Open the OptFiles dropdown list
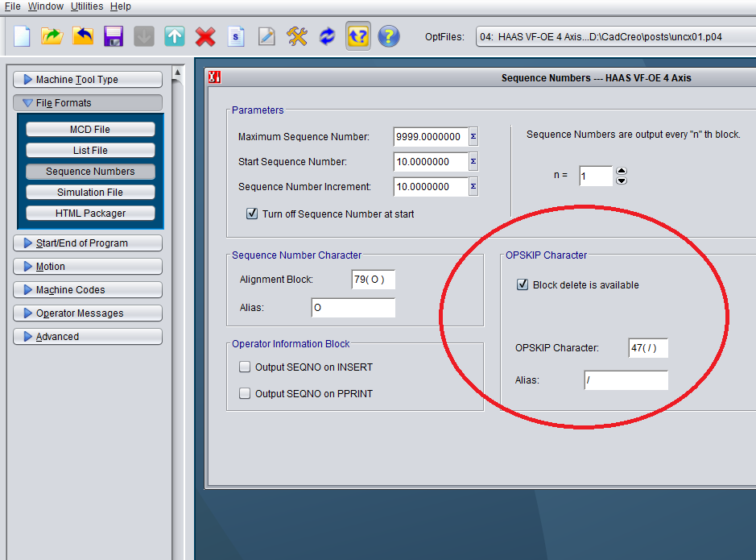The image size is (756, 560). point(615,37)
